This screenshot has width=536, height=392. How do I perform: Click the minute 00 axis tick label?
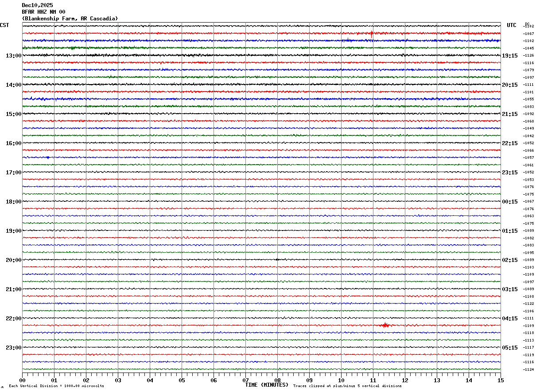[x=22, y=380]
